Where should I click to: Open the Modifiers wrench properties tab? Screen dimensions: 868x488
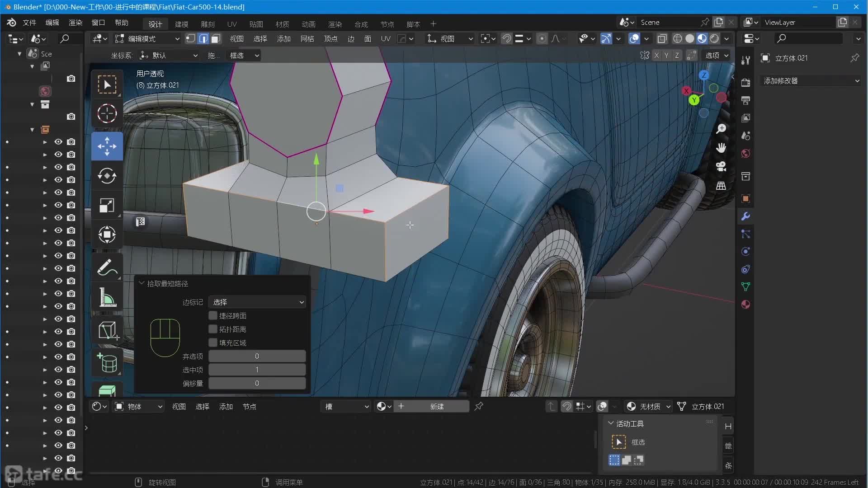coord(746,216)
